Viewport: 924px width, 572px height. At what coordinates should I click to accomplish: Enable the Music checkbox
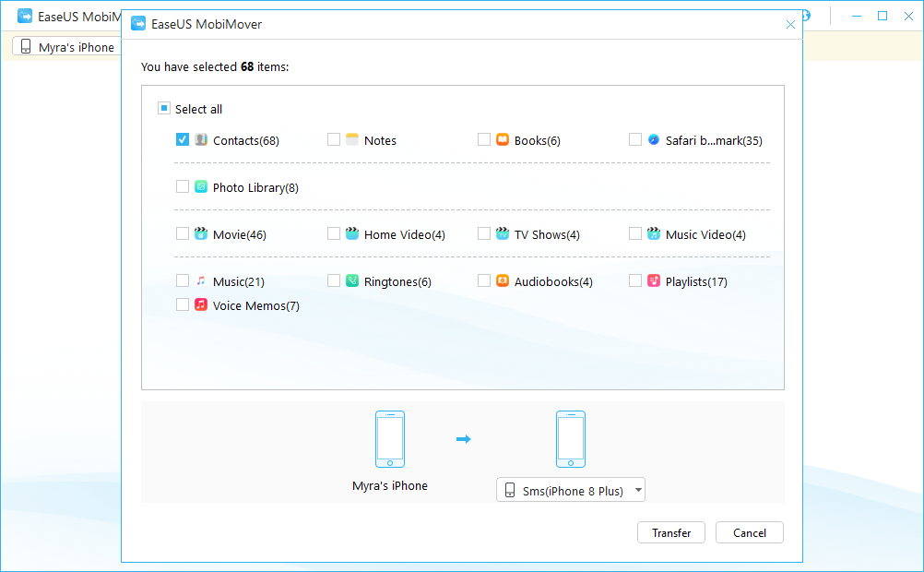(183, 281)
